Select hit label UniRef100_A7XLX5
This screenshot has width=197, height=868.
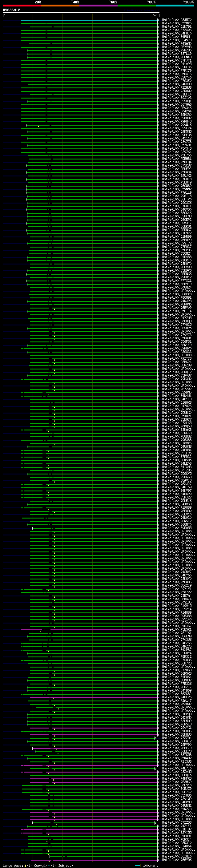point(177,423)
